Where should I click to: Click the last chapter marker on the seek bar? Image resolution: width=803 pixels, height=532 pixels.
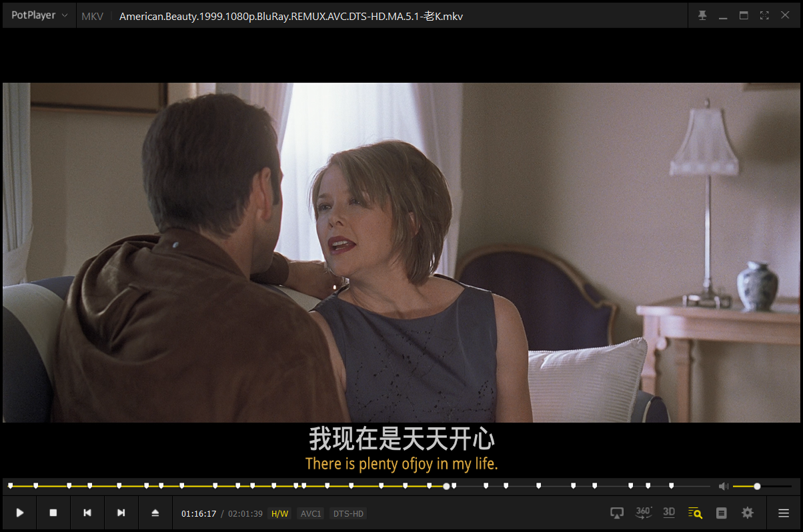coord(671,485)
